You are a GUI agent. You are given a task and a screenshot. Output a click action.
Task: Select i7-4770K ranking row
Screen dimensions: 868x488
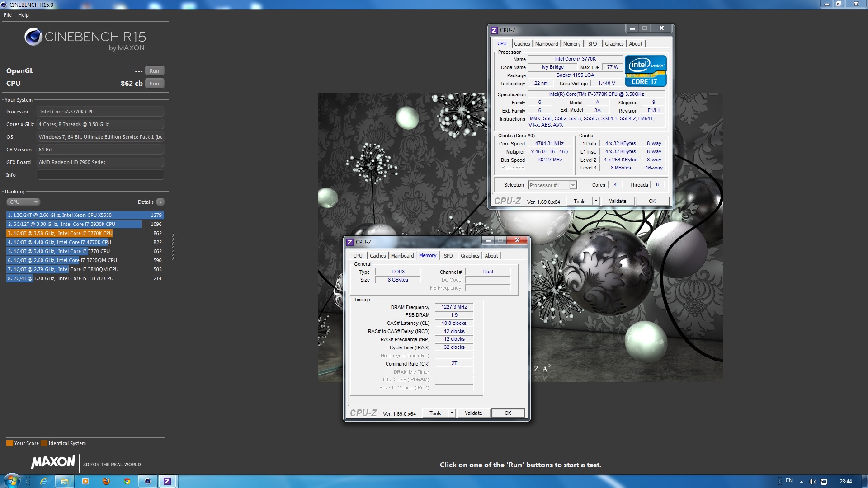pyautogui.click(x=85, y=242)
